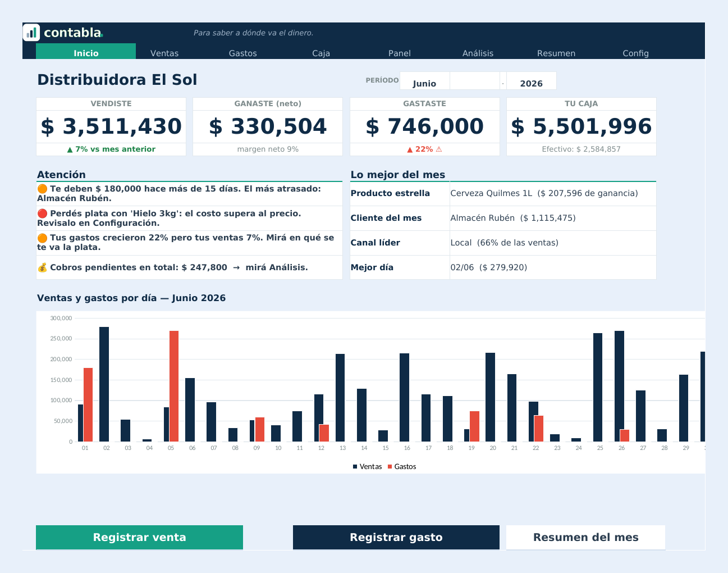
Task: Switch to the Gastos tab
Action: tap(243, 53)
